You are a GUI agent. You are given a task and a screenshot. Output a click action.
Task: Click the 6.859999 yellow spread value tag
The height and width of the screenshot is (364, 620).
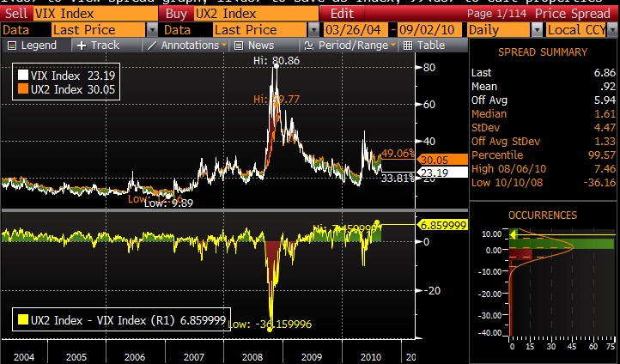[x=443, y=225]
